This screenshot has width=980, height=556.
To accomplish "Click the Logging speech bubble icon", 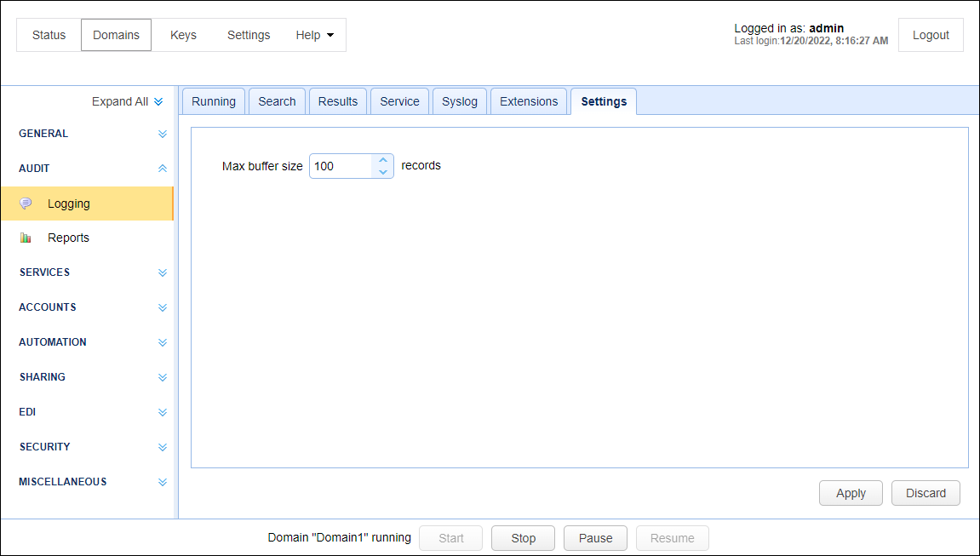I will [26, 203].
